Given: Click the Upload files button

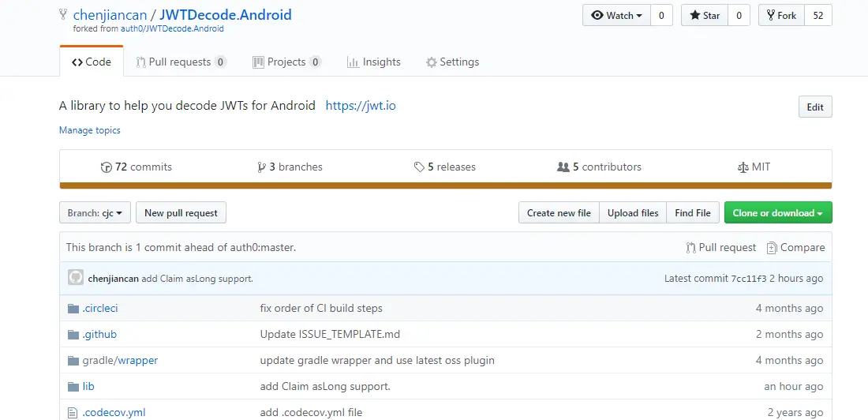Looking at the screenshot, I should click(x=633, y=213).
